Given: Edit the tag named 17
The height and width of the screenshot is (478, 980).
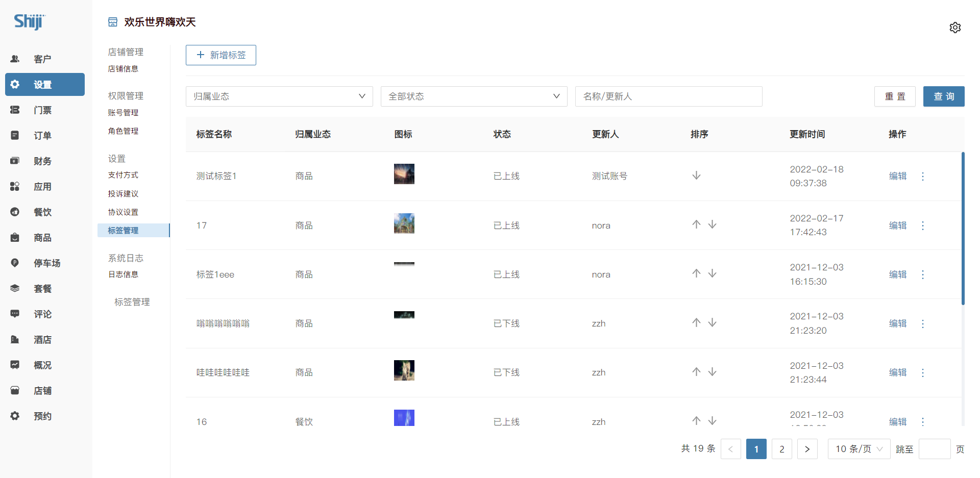Looking at the screenshot, I should 898,225.
